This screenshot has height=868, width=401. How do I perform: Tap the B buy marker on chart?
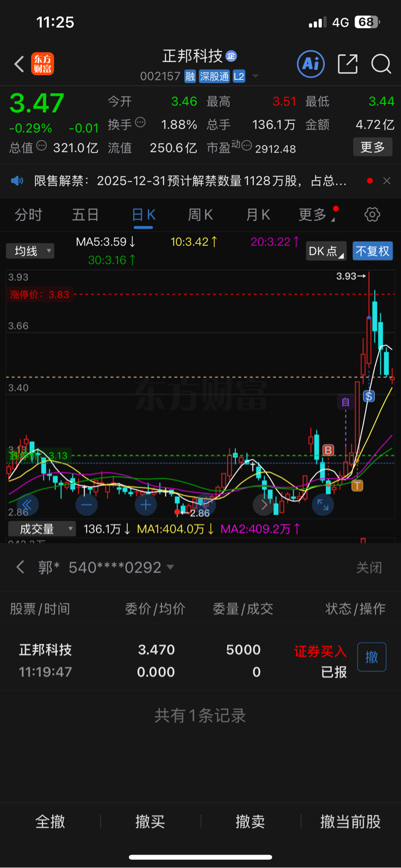tap(328, 450)
